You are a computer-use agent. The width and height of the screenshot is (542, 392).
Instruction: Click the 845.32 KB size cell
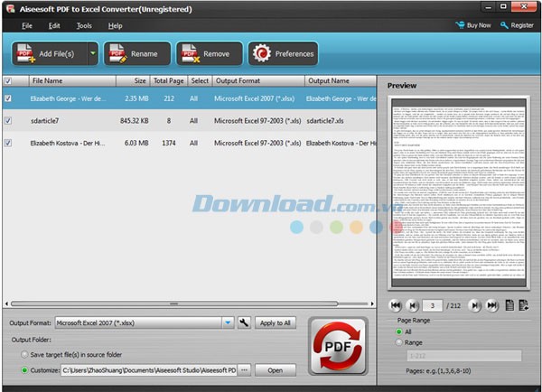(134, 121)
